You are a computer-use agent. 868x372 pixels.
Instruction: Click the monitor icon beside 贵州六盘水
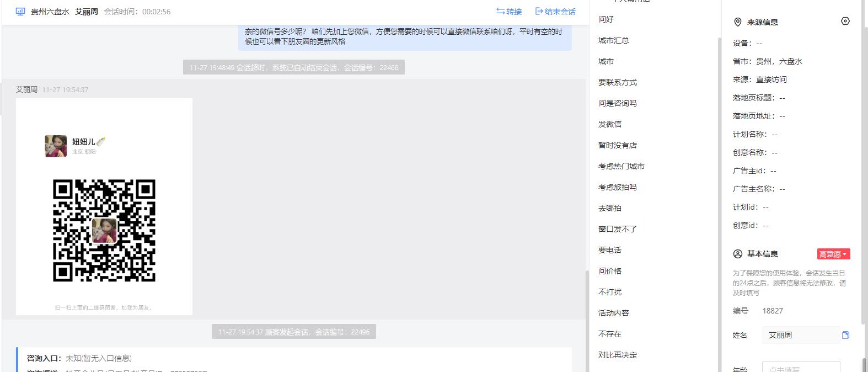[x=20, y=12]
